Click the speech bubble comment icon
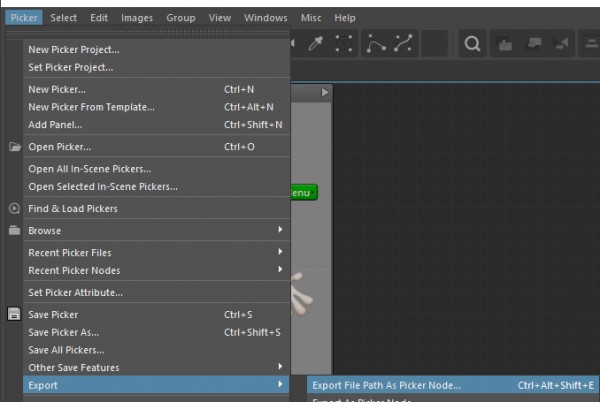The width and height of the screenshot is (600, 402). pyautogui.click(x=534, y=44)
